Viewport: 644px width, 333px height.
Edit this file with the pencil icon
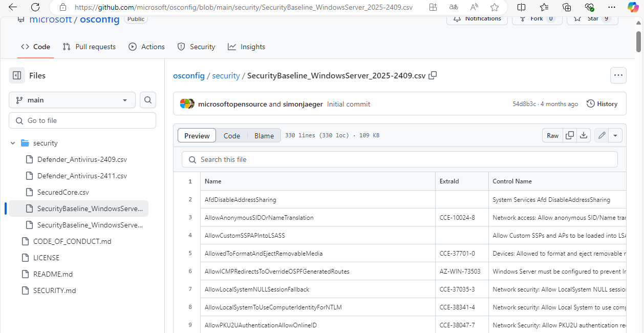[602, 135]
